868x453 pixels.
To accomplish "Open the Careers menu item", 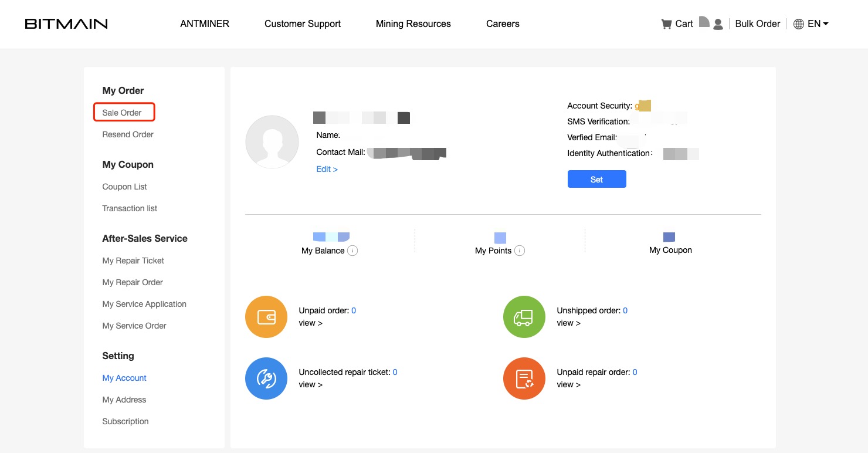I will point(503,24).
